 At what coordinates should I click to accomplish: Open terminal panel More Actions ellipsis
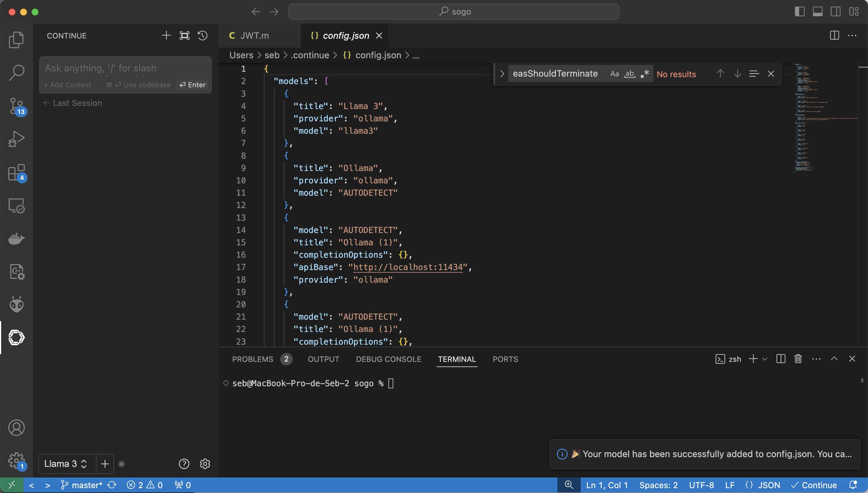click(816, 359)
